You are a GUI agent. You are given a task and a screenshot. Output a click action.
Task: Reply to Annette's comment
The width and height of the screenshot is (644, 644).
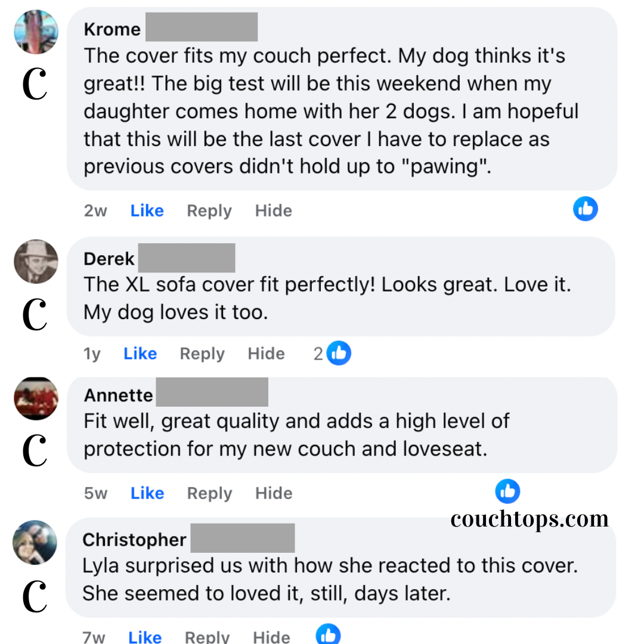[x=209, y=493]
